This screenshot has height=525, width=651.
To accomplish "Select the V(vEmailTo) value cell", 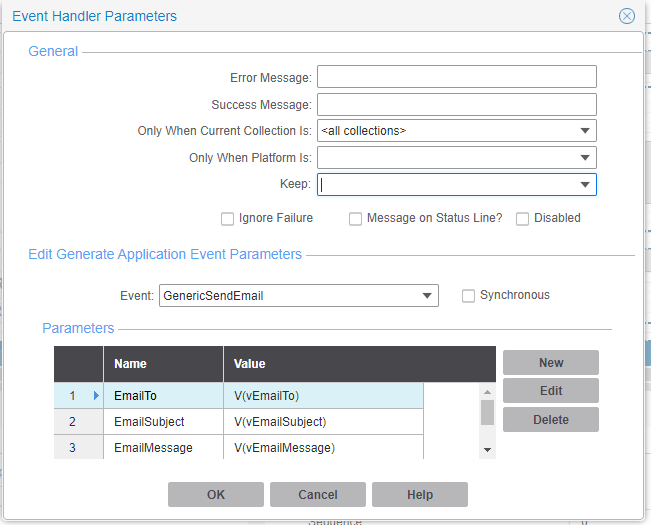I will tap(323, 396).
